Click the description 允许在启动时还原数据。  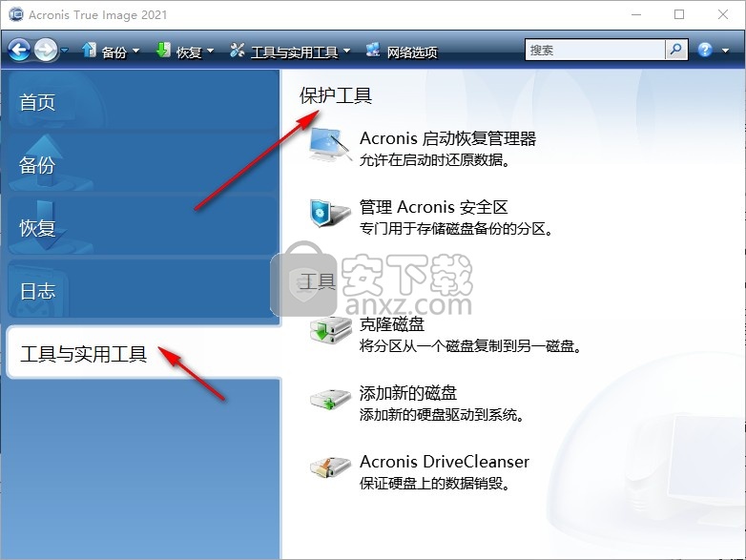point(435,160)
